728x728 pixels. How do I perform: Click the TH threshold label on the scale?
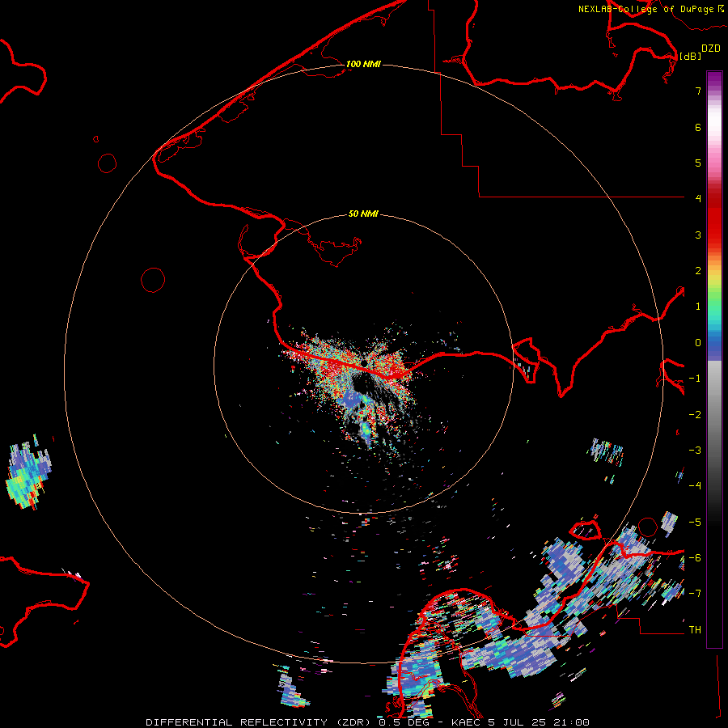[x=695, y=630]
